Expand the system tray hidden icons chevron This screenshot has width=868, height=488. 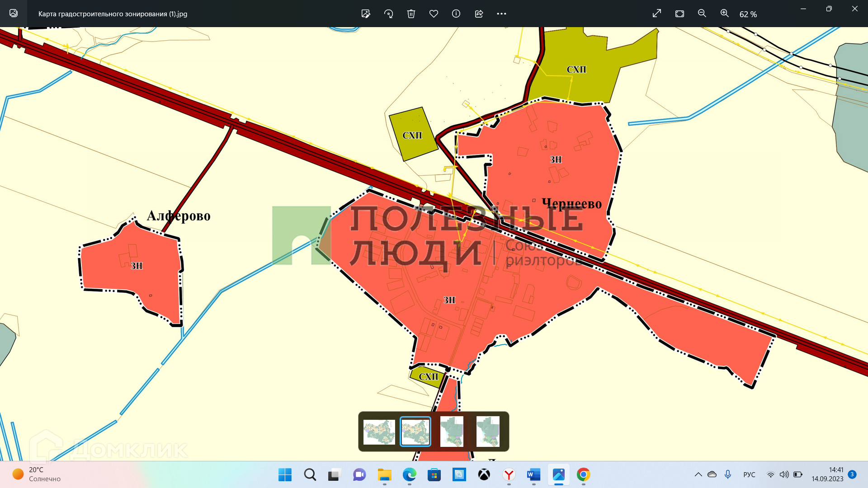coord(698,474)
